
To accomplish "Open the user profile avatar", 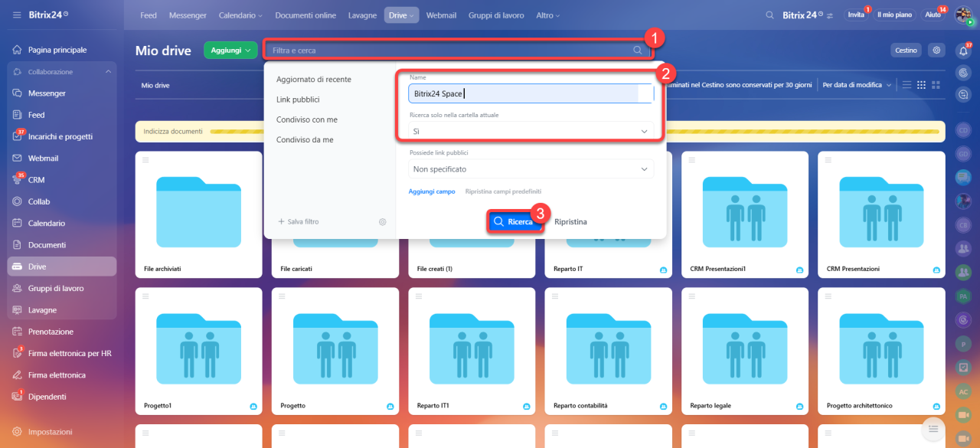I will pos(963,15).
